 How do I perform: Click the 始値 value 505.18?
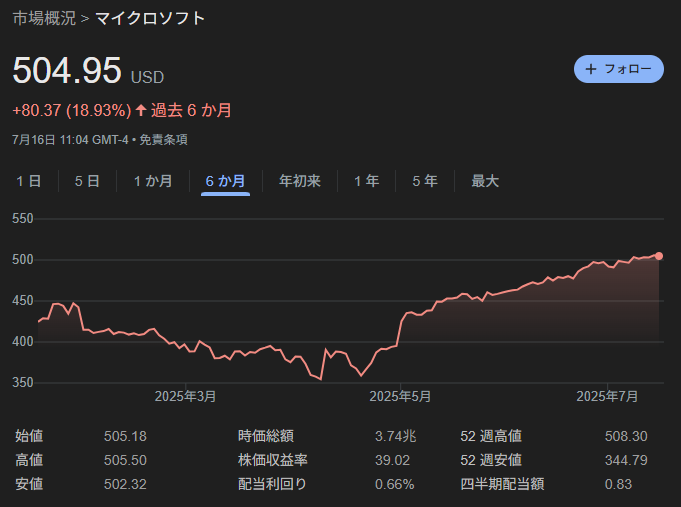[125, 436]
